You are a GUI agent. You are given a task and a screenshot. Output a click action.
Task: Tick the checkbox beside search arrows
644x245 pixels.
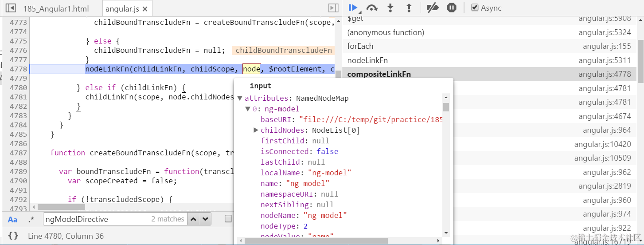228,219
